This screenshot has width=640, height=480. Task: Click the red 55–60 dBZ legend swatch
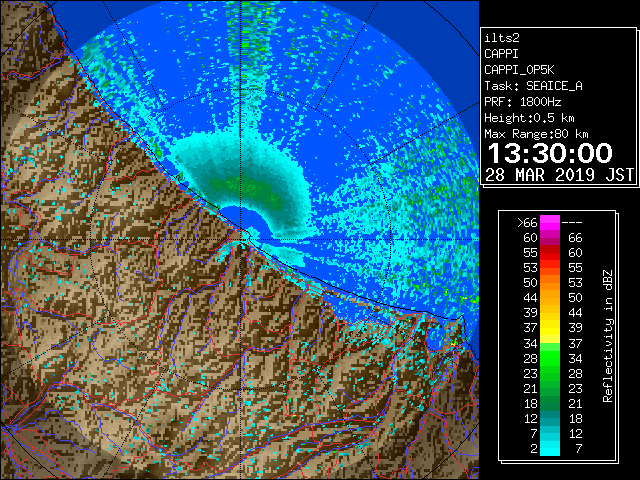(550, 253)
